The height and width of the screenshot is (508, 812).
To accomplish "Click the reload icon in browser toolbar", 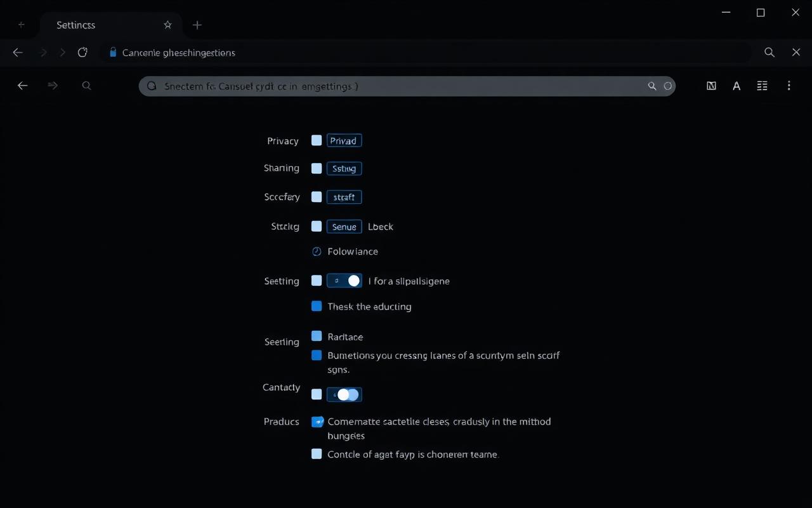I will tap(82, 53).
